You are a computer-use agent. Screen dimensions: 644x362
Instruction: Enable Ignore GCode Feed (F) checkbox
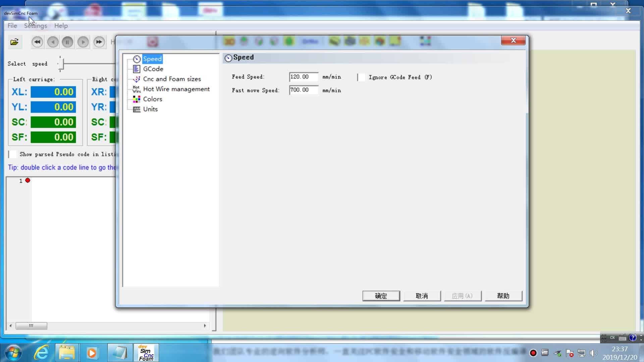click(x=362, y=77)
